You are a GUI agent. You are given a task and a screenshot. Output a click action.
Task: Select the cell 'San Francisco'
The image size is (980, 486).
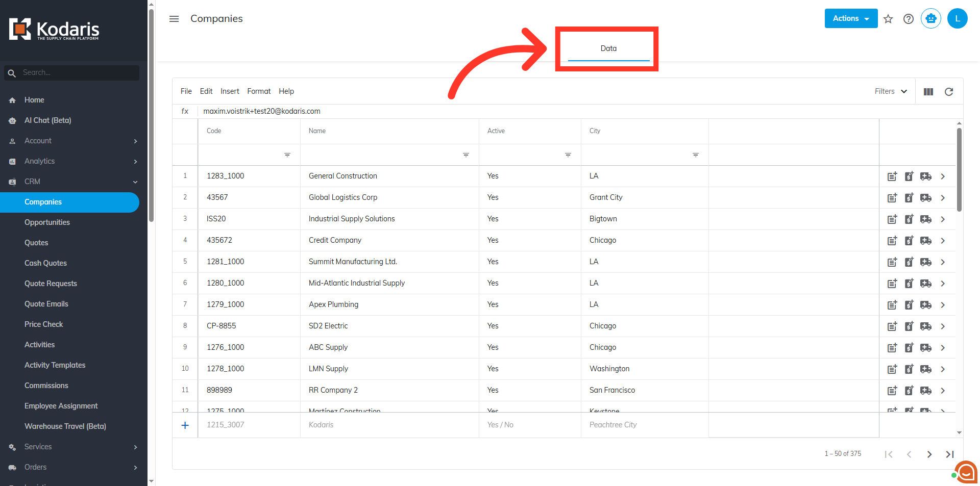[645, 390]
